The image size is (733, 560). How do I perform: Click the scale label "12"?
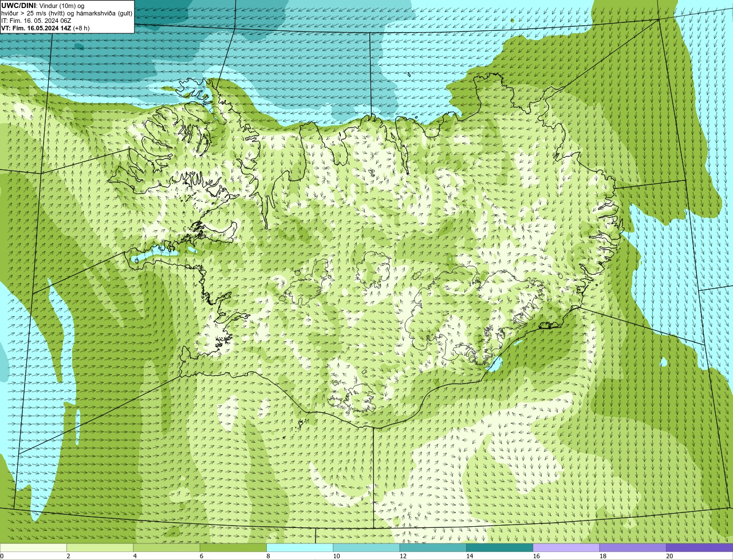(x=403, y=556)
